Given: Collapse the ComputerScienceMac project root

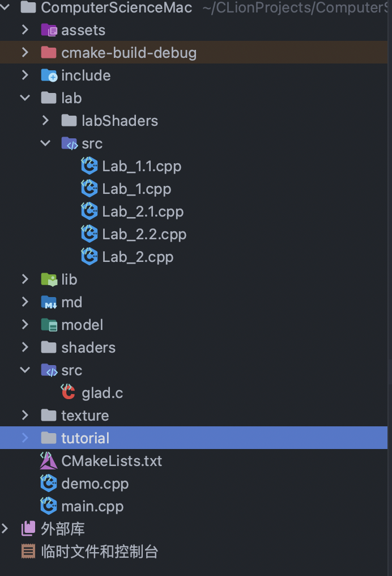Looking at the screenshot, I should click(x=5, y=6).
